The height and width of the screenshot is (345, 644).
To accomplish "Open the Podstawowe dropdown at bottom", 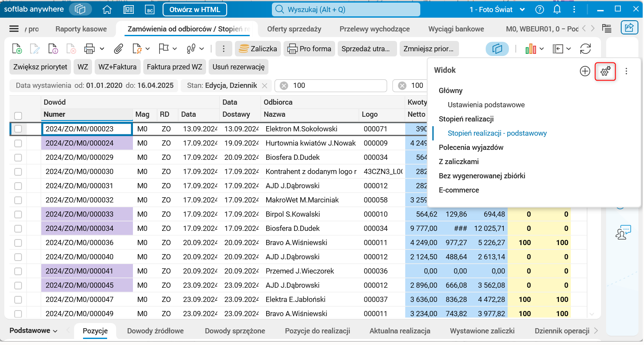I will pos(34,331).
